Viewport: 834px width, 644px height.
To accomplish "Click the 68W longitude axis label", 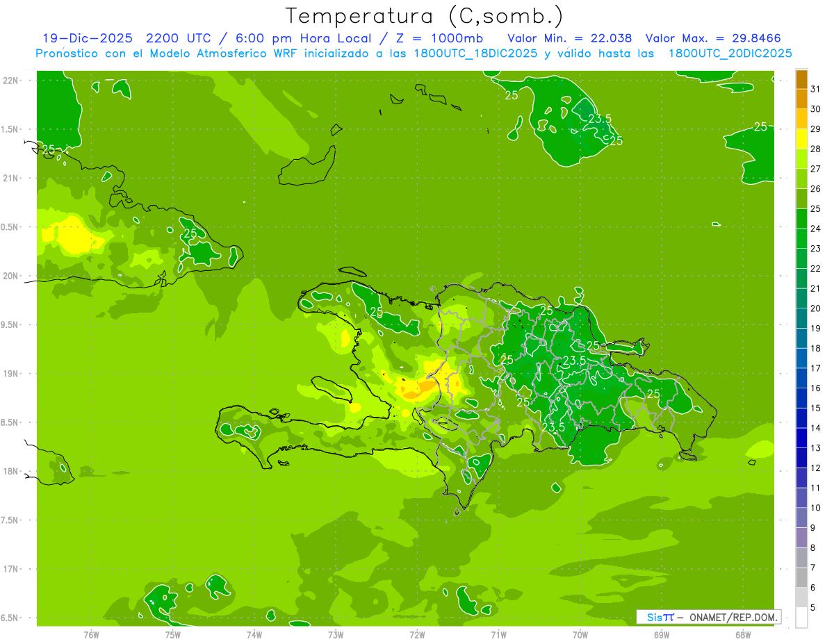I will click(742, 635).
